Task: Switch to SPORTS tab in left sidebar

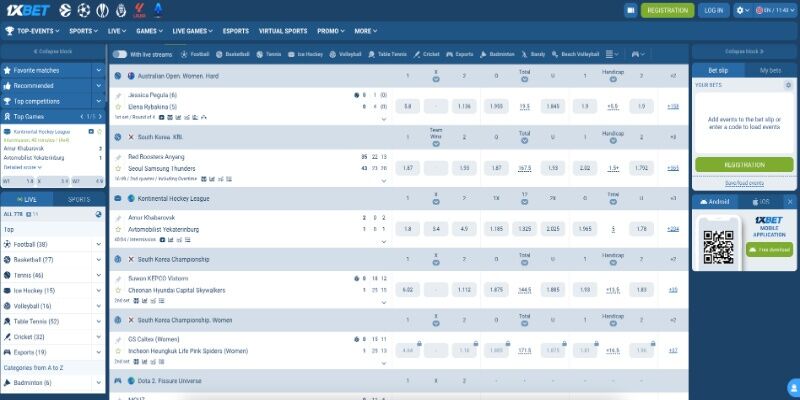Action: [x=79, y=199]
